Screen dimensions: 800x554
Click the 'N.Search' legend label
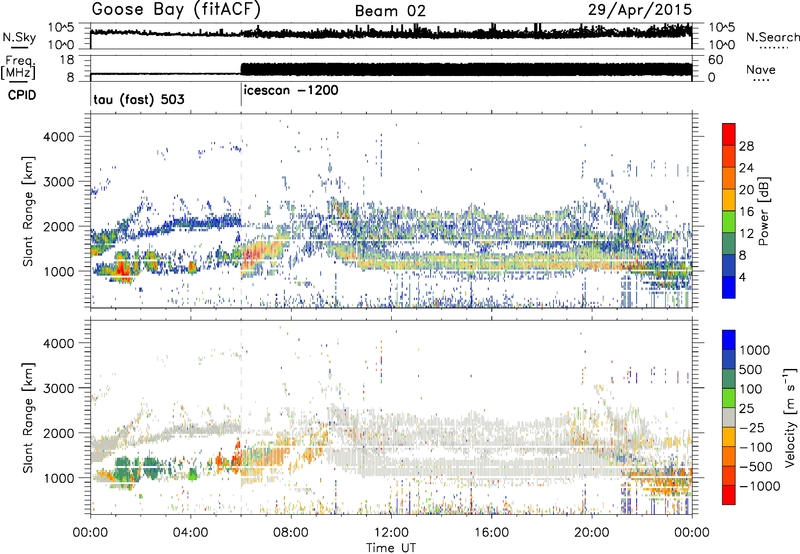pos(772,37)
